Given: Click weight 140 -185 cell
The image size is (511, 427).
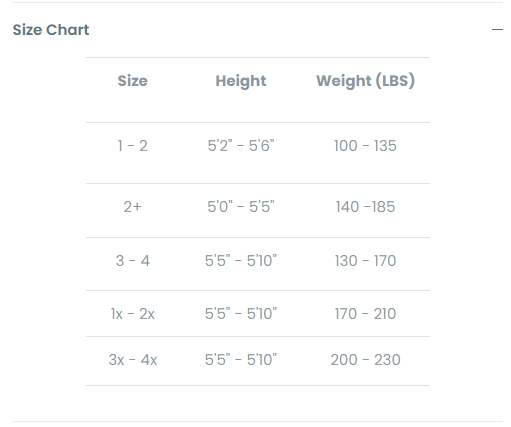Looking at the screenshot, I should tap(365, 207).
